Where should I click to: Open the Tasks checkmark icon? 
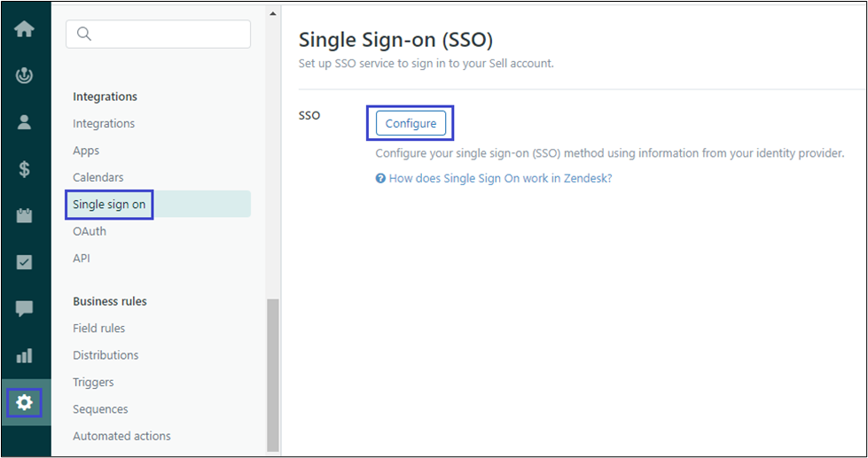25,262
